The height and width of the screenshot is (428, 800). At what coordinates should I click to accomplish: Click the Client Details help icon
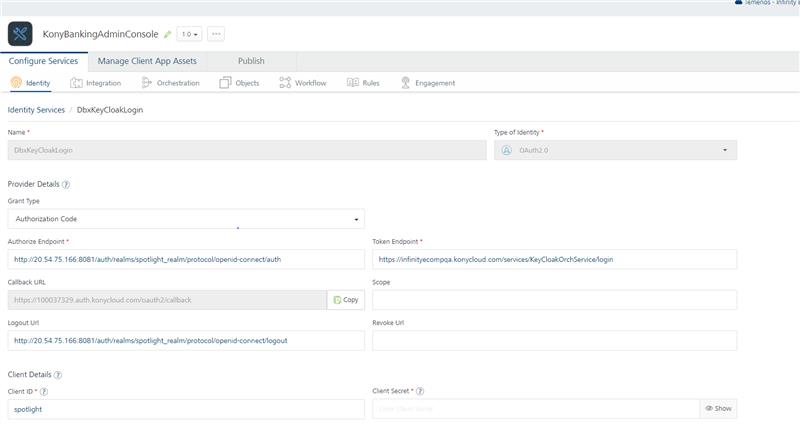tap(58, 375)
